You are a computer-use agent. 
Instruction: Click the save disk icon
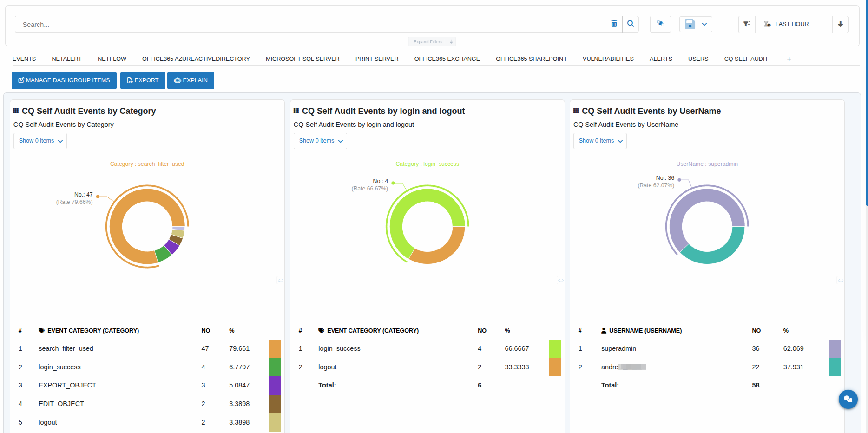(690, 24)
